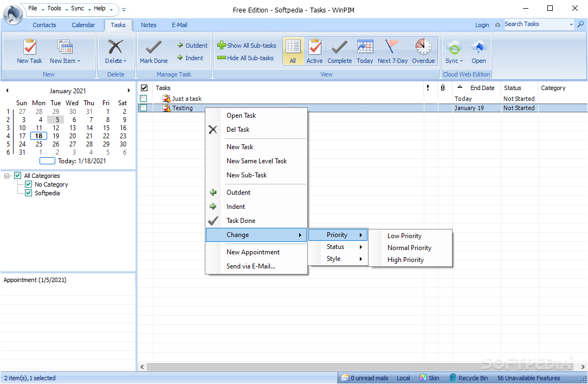The height and width of the screenshot is (384, 588).
Task: Collapse the All Categories tree node
Action: tap(7, 176)
